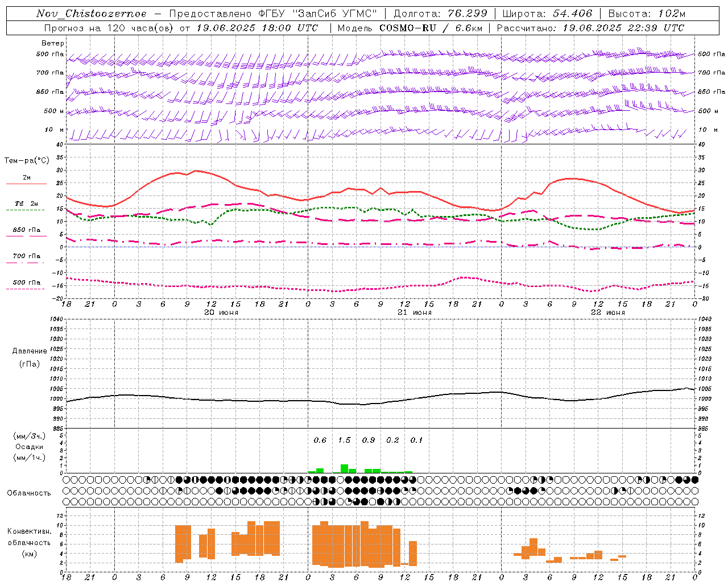Click the solid red line sample under 2м
This screenshot has height=582, width=728.
[x=26, y=184]
